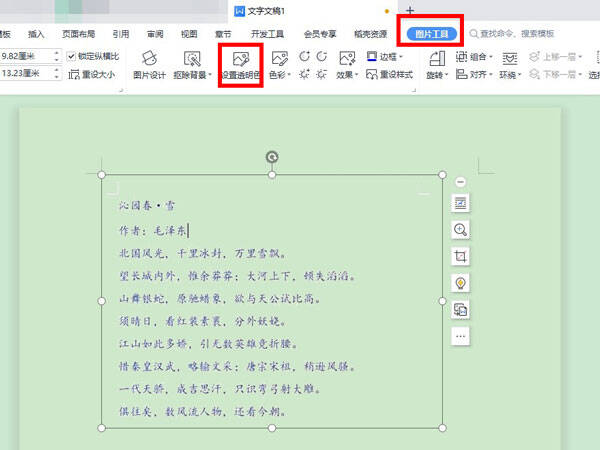This screenshot has width=600, height=450.
Task: Switch to the 页面布局 Page Layout tab
Action: tap(78, 34)
